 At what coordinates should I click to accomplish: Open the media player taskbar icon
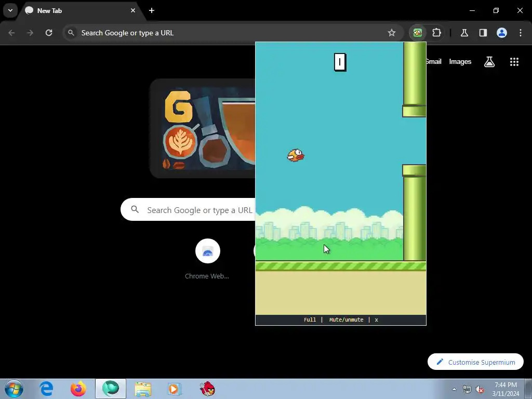(x=175, y=389)
